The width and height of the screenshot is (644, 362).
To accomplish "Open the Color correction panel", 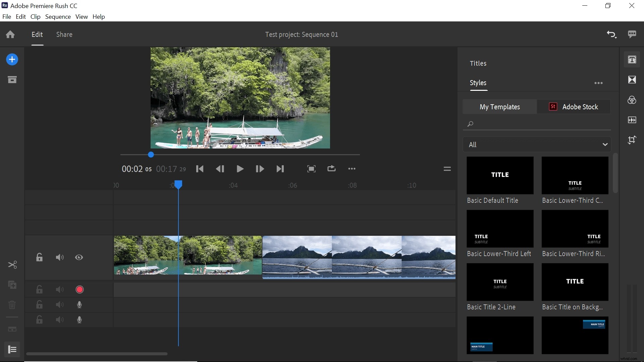I will point(632,100).
